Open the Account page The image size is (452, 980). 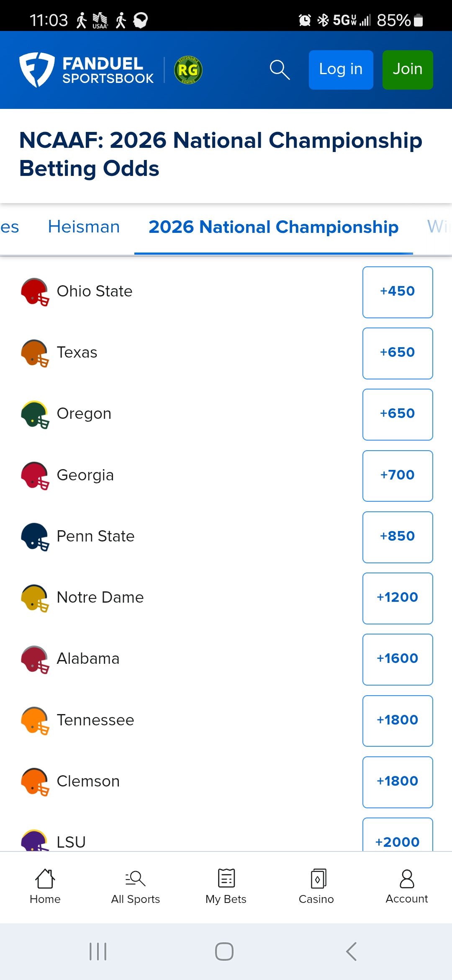coord(407,886)
